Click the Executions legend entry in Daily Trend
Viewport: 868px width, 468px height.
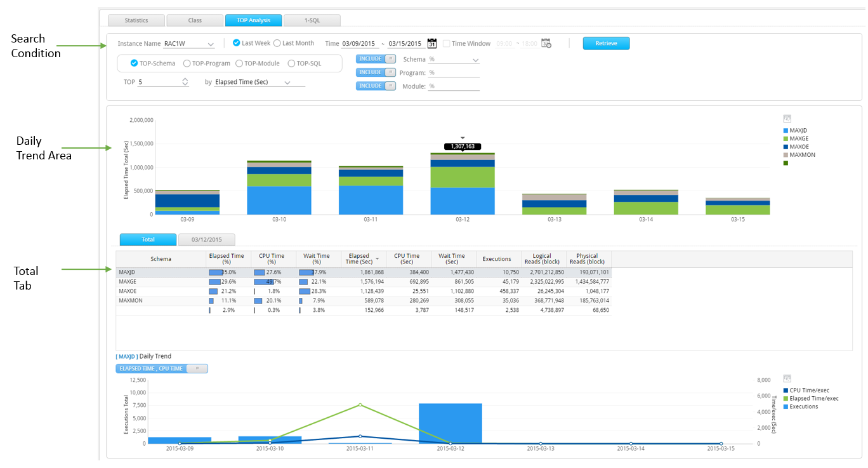click(800, 407)
